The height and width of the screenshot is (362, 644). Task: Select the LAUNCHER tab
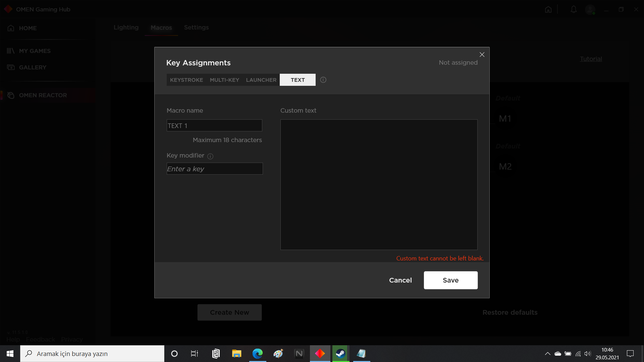(x=261, y=80)
